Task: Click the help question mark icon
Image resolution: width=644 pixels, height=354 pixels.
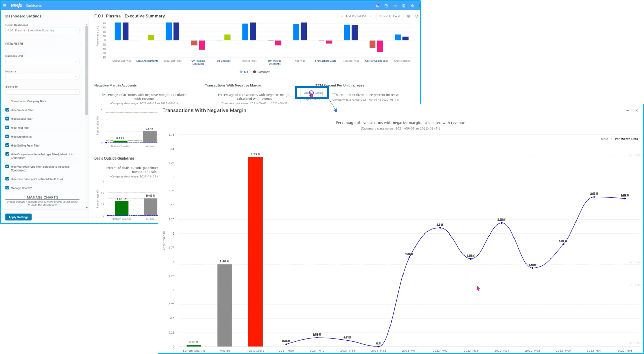Action: point(386,6)
